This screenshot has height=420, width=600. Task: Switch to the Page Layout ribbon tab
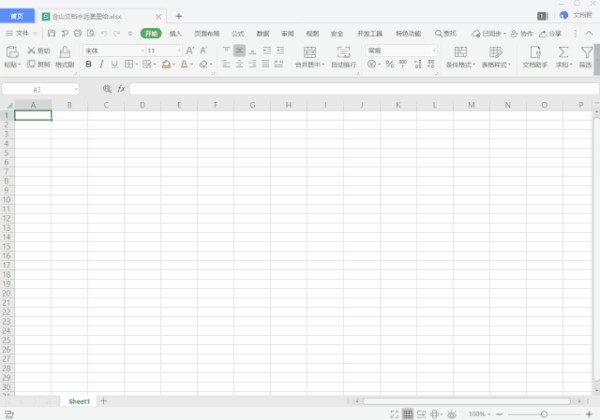pos(207,34)
